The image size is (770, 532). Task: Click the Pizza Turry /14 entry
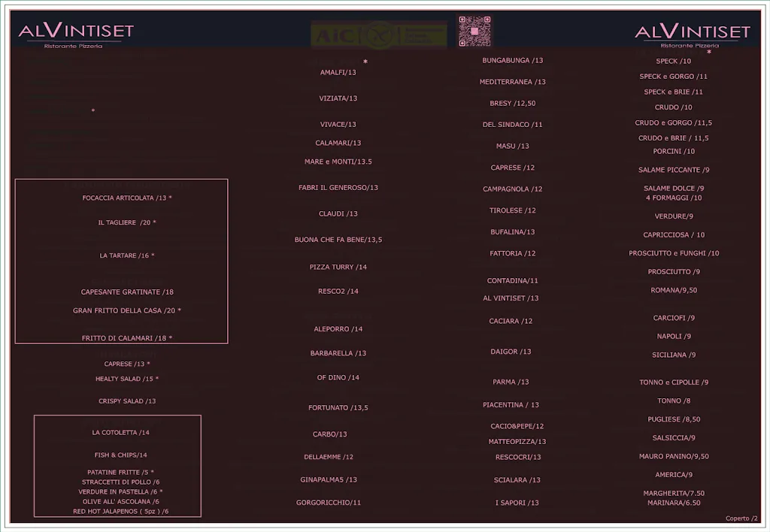tap(338, 267)
